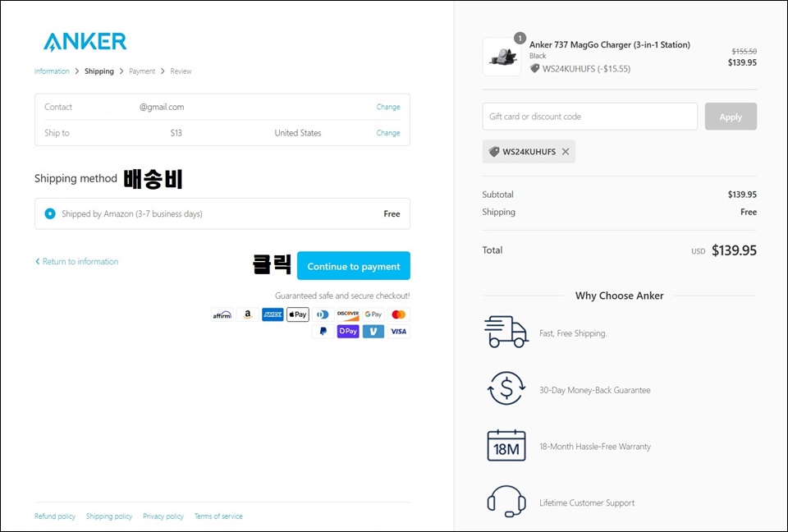Viewport: 788px width, 532px height.
Task: Click the Venmo icon
Action: (x=373, y=332)
